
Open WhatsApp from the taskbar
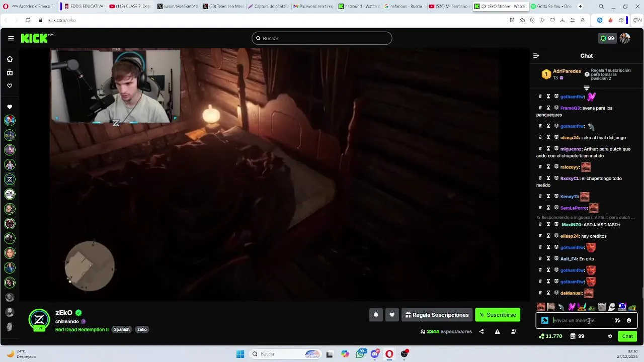coord(360,354)
